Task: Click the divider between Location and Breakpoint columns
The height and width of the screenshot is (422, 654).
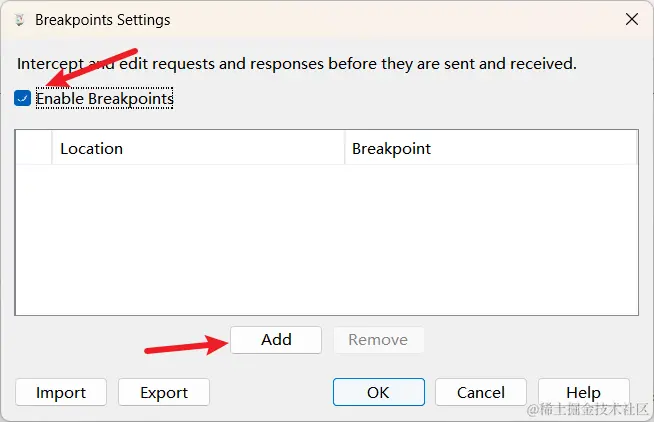Action: (344, 148)
